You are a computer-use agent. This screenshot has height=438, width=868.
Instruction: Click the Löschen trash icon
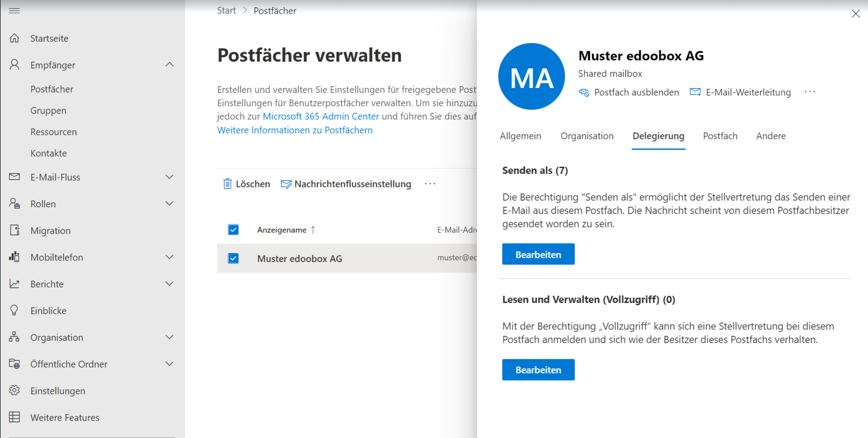(227, 184)
